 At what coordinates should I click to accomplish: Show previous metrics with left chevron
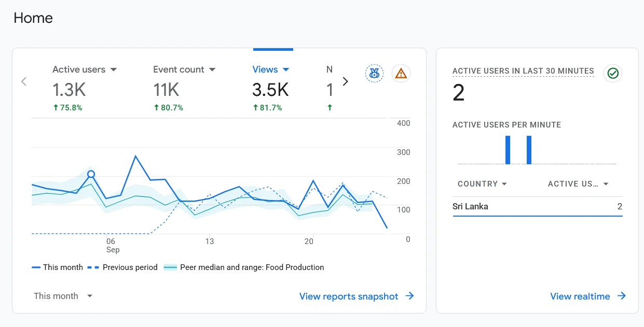pos(23,81)
